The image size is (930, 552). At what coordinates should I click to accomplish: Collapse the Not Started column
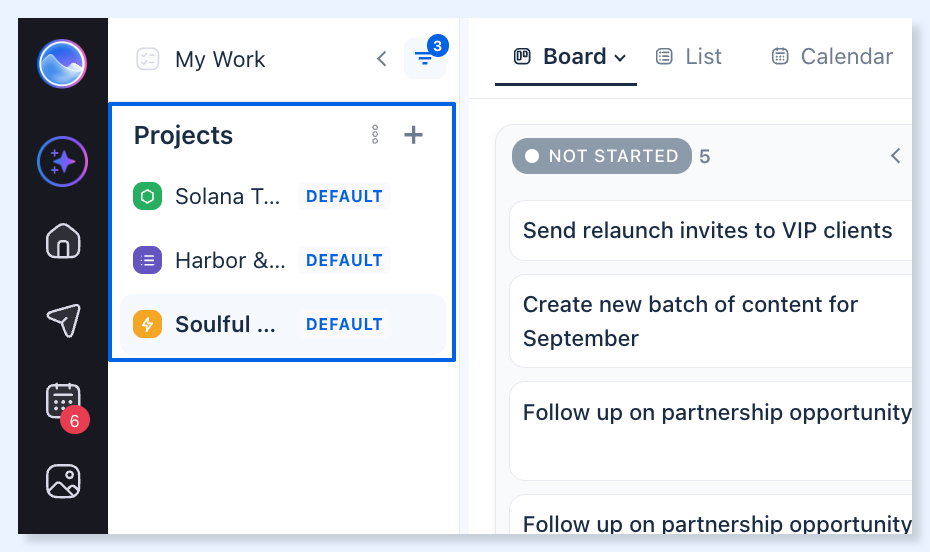(896, 156)
